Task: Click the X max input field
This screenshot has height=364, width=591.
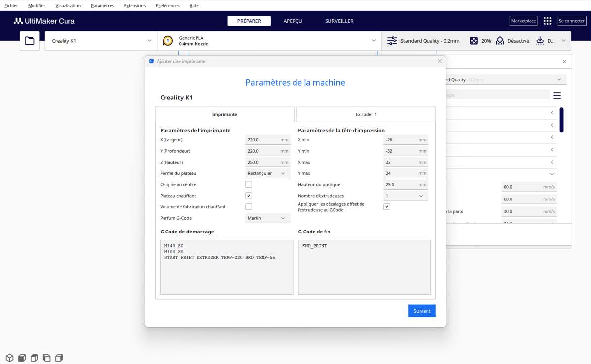Action: (405, 162)
